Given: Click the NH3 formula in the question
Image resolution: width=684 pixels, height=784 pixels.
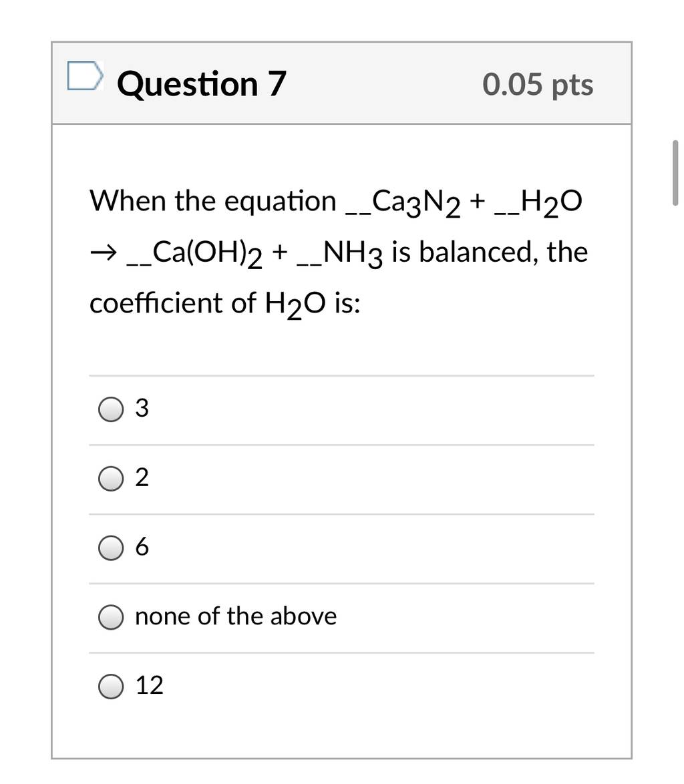Looking at the screenshot, I should pos(353,254).
